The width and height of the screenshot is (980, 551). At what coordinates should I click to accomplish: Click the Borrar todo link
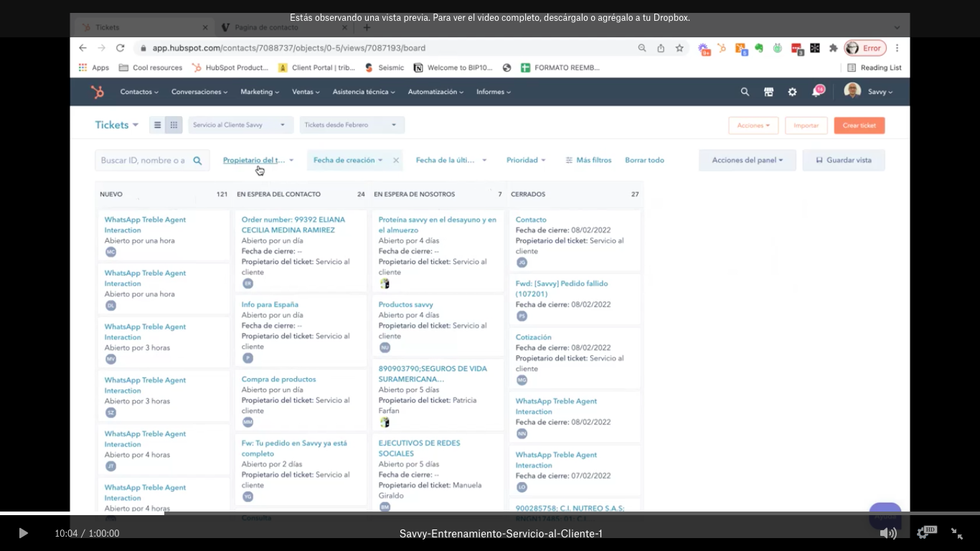tap(644, 160)
